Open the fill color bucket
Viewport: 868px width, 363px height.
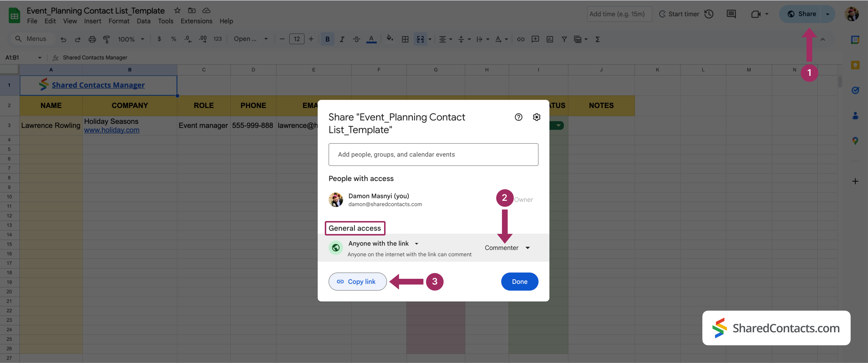coord(390,39)
